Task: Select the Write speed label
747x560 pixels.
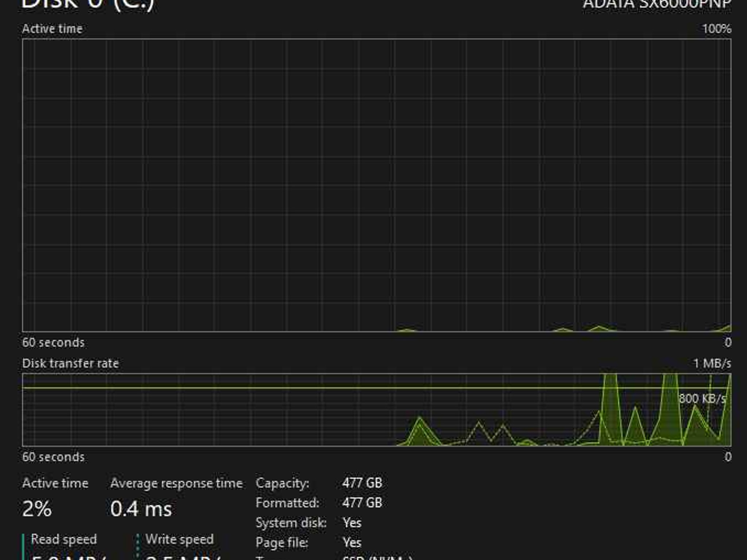Action: (x=179, y=539)
